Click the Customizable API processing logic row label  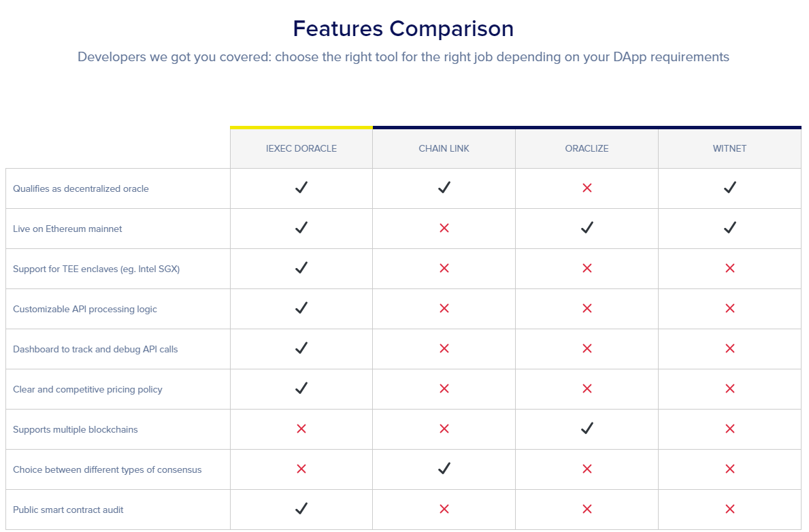click(84, 309)
